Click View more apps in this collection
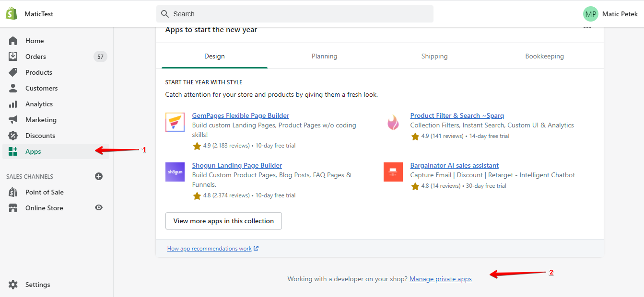 point(223,221)
